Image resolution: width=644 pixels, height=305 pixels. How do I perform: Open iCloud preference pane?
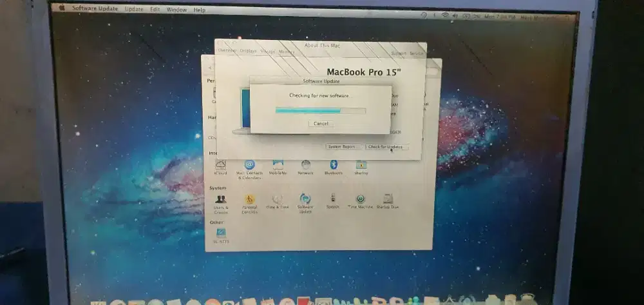[220, 168]
